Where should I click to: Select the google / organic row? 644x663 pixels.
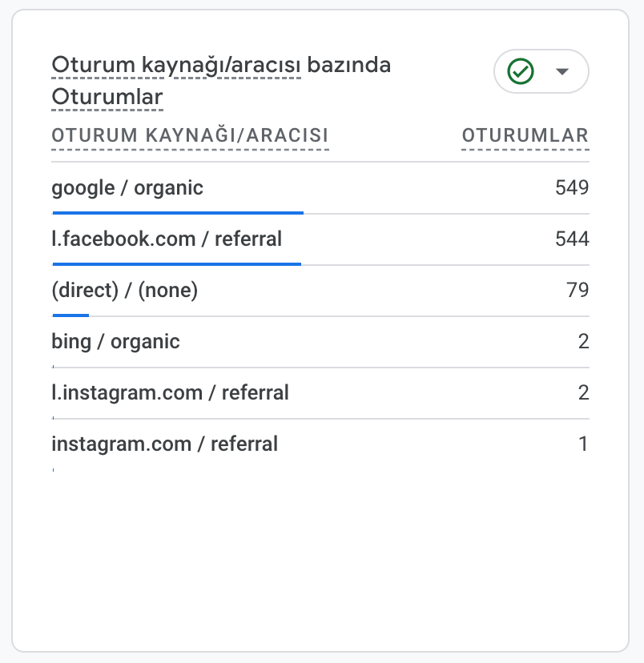[x=127, y=187]
